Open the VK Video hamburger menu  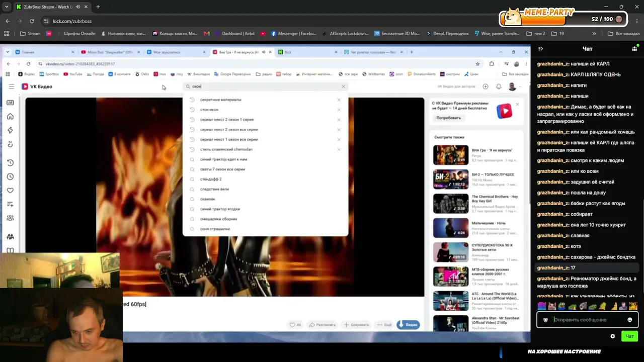pyautogui.click(x=11, y=86)
